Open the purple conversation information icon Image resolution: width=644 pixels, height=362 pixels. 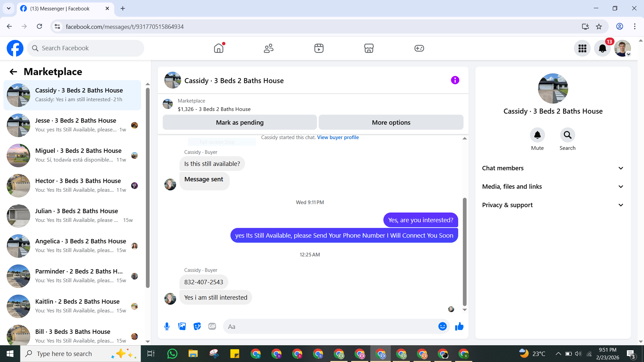455,80
